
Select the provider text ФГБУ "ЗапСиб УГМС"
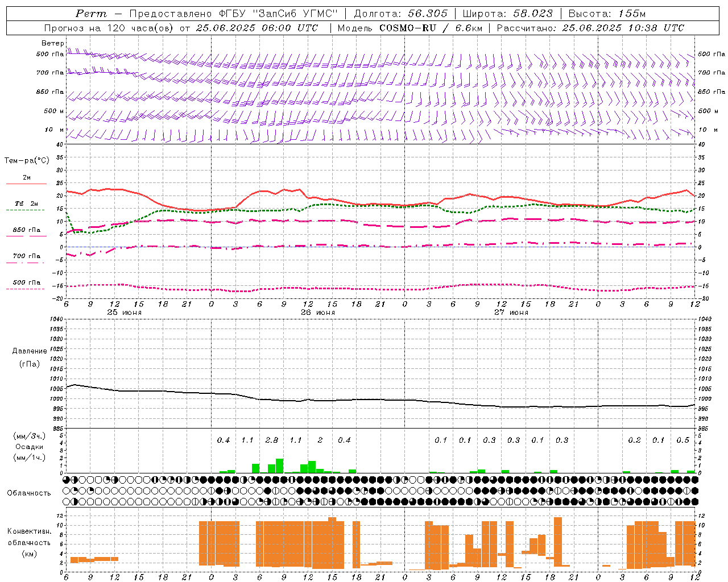pos(278,14)
